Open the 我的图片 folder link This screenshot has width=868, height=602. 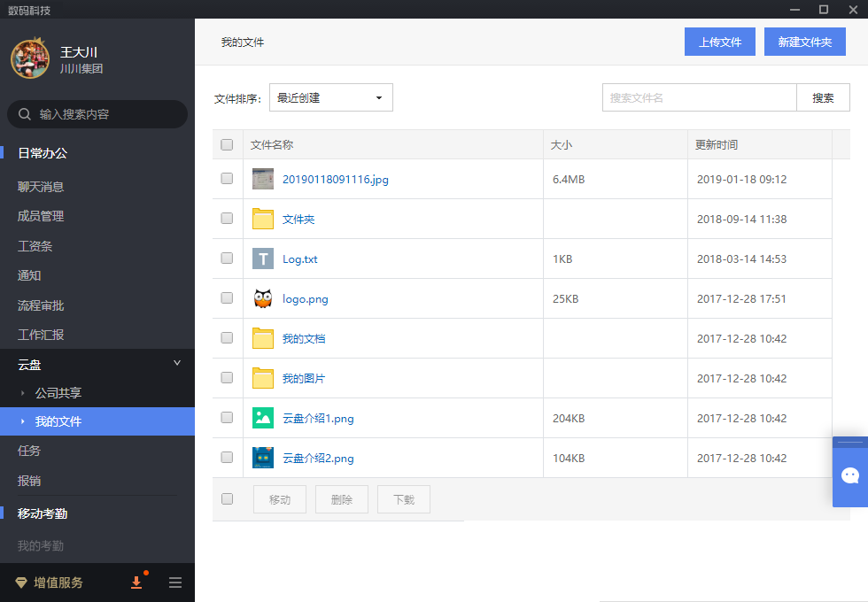click(304, 379)
